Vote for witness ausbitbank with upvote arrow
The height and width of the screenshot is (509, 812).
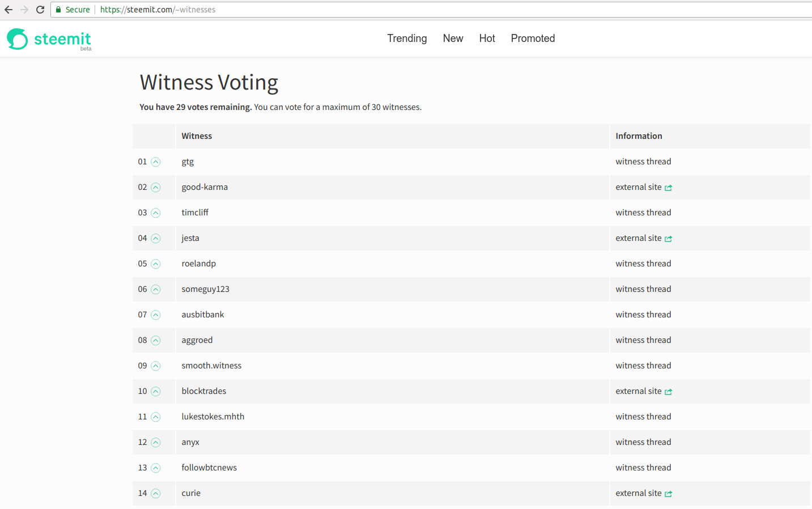(156, 315)
